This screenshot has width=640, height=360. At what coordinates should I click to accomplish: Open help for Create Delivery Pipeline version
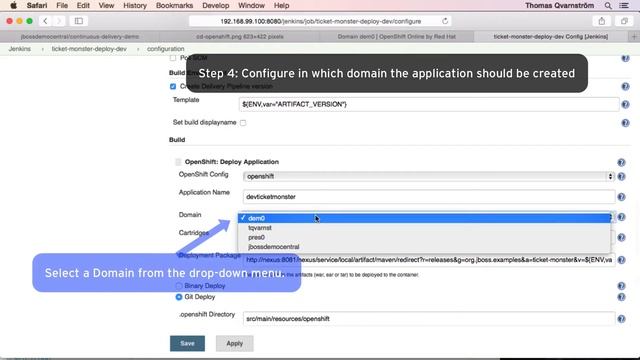click(625, 86)
